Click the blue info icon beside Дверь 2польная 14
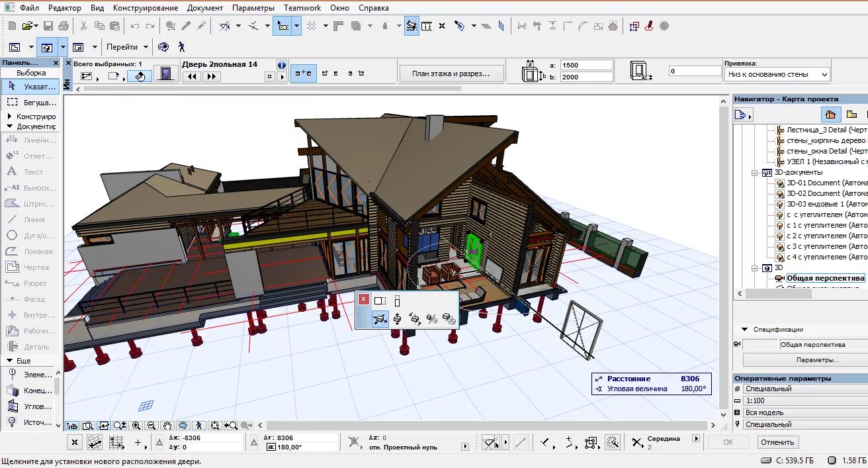The height and width of the screenshot is (468, 868). pyautogui.click(x=282, y=65)
